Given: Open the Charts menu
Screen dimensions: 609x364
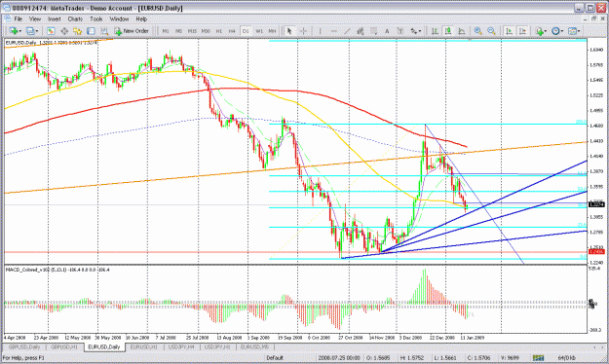Looking at the screenshot, I should 75,18.
